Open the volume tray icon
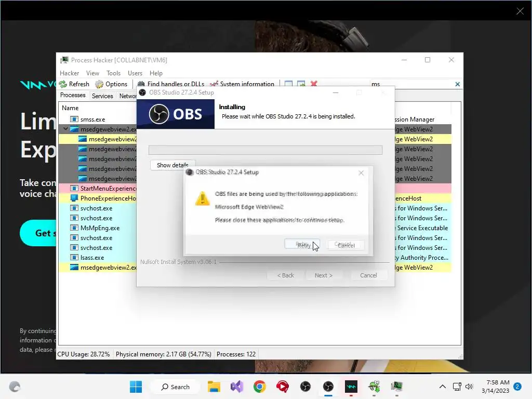Screen dimensions: 532x399 click(469, 387)
